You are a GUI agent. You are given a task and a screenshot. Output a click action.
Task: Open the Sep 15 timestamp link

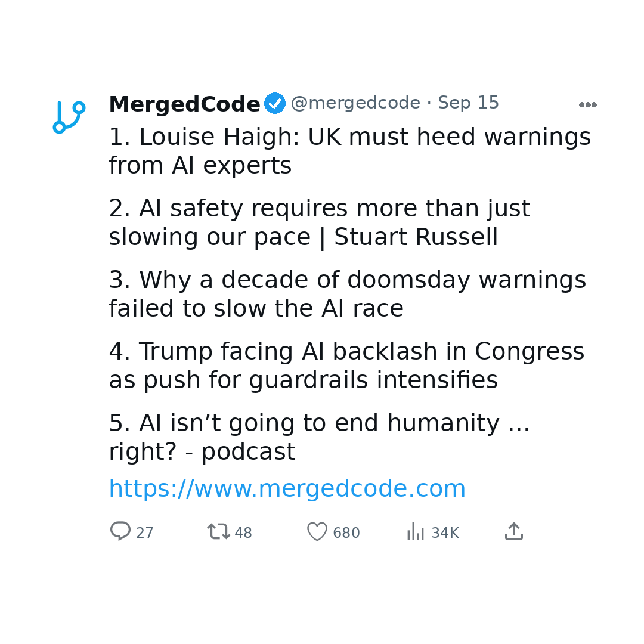point(468,103)
